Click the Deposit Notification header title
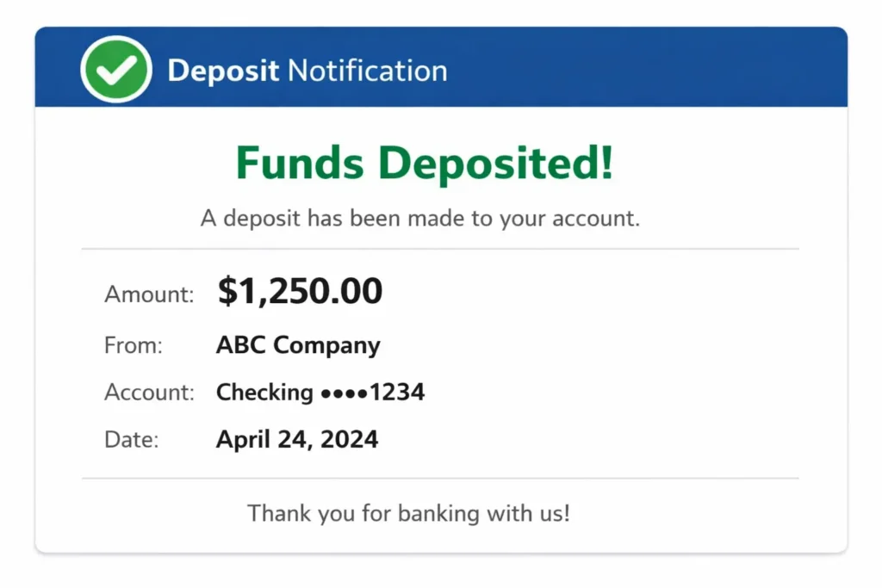 point(307,71)
